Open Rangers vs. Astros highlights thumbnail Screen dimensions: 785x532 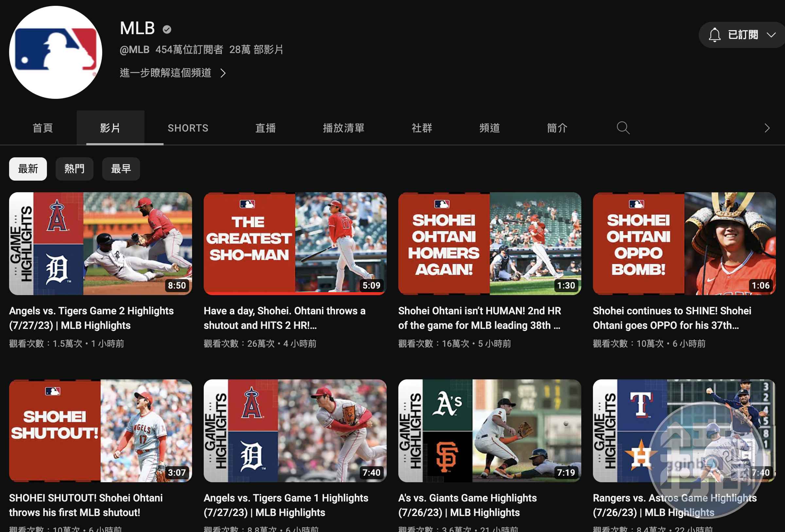(684, 430)
